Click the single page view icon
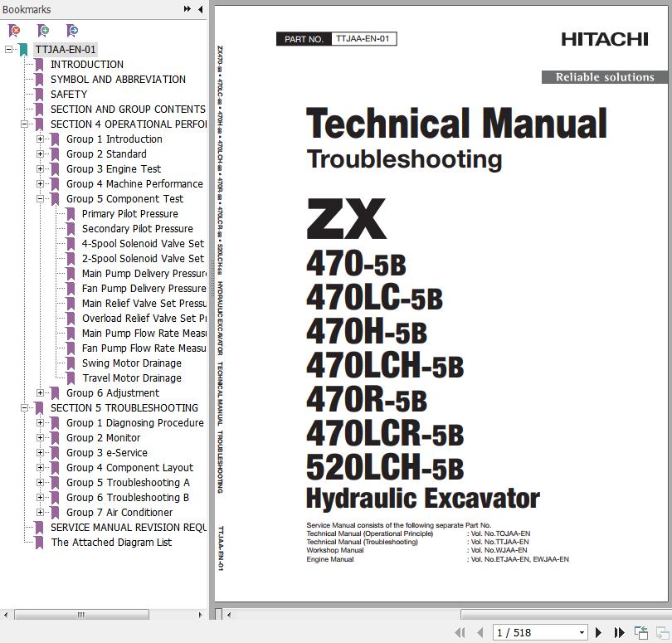672x643 pixels. point(641,632)
